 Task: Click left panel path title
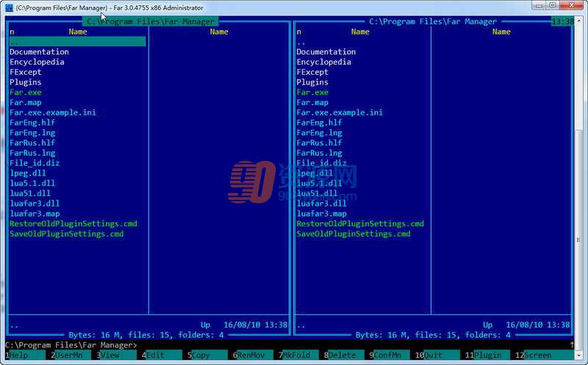(151, 22)
